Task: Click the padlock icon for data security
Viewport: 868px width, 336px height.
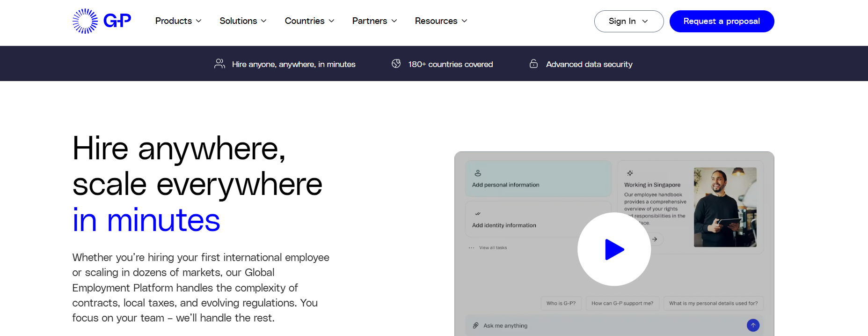Action: pos(533,64)
